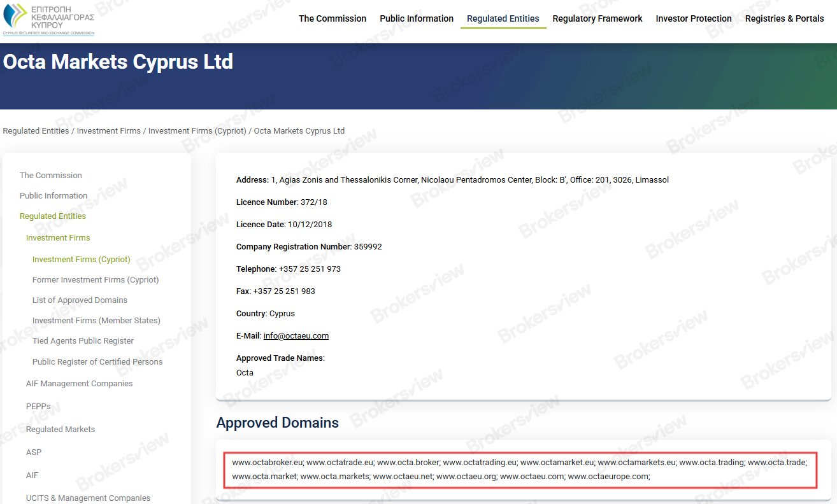
Task: Click the Octa Markets Cyprus Ltd breadcrumb text
Action: coord(299,131)
